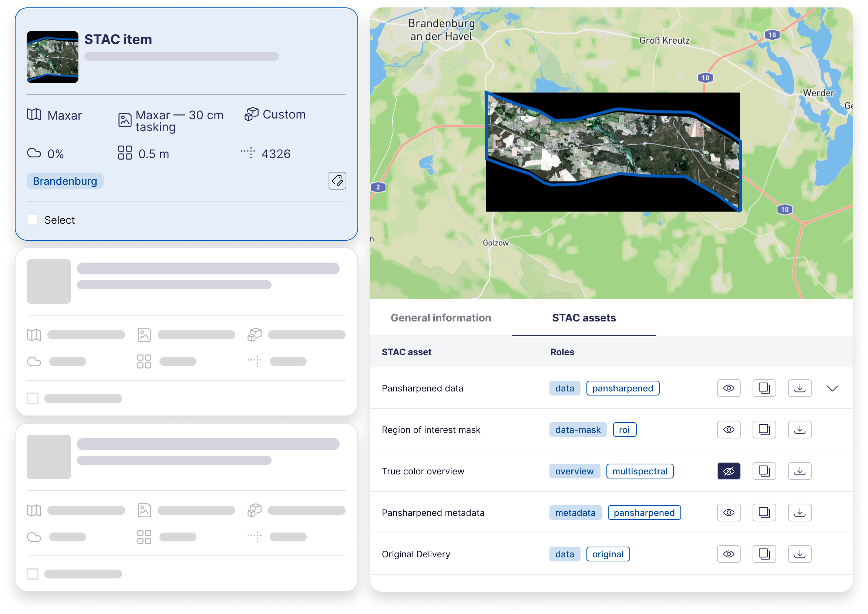Click the Brandenburg tag label
Viewport: 868px width, 614px height.
[65, 181]
